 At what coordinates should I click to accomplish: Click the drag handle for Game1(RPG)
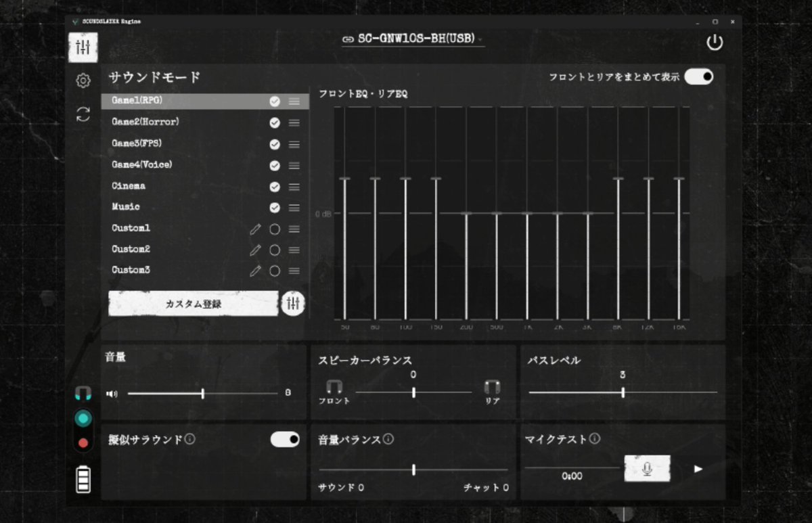coord(294,101)
